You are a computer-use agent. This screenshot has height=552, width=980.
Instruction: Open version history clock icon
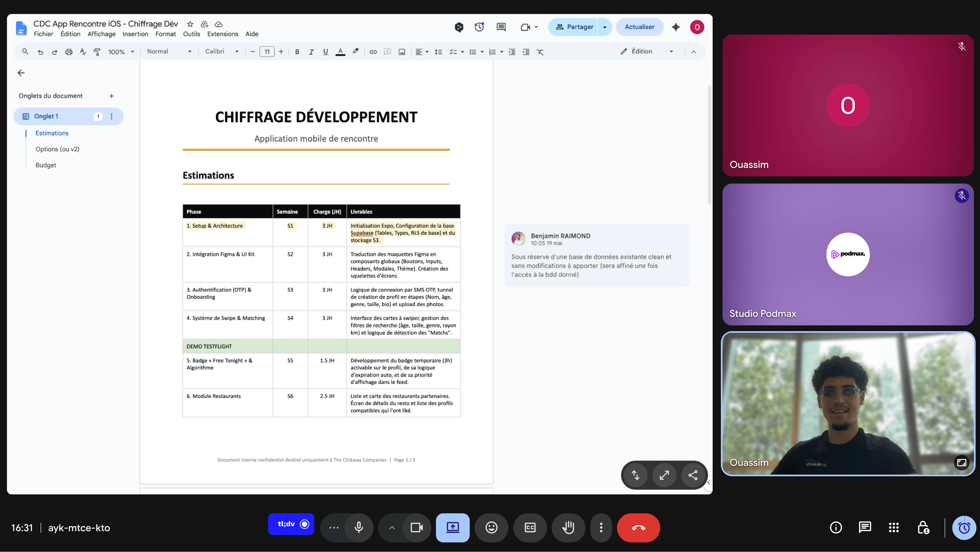(x=479, y=27)
